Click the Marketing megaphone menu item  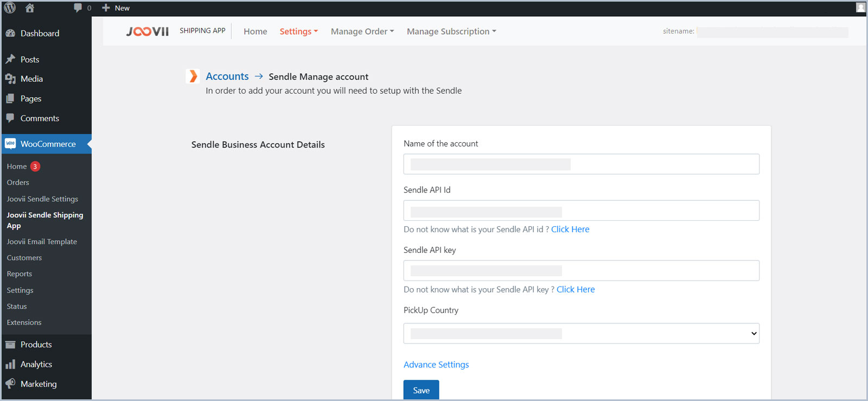(38, 384)
